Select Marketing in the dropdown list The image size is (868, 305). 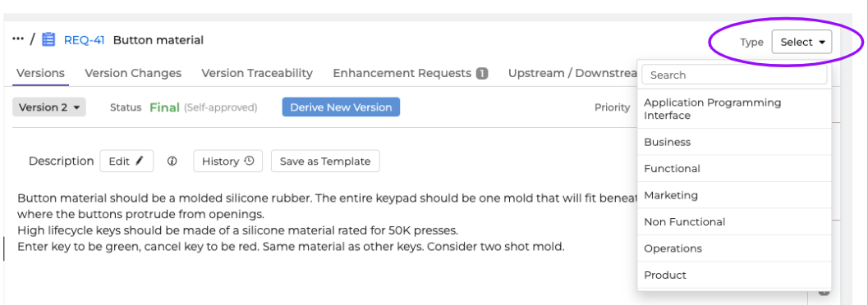[x=734, y=195]
